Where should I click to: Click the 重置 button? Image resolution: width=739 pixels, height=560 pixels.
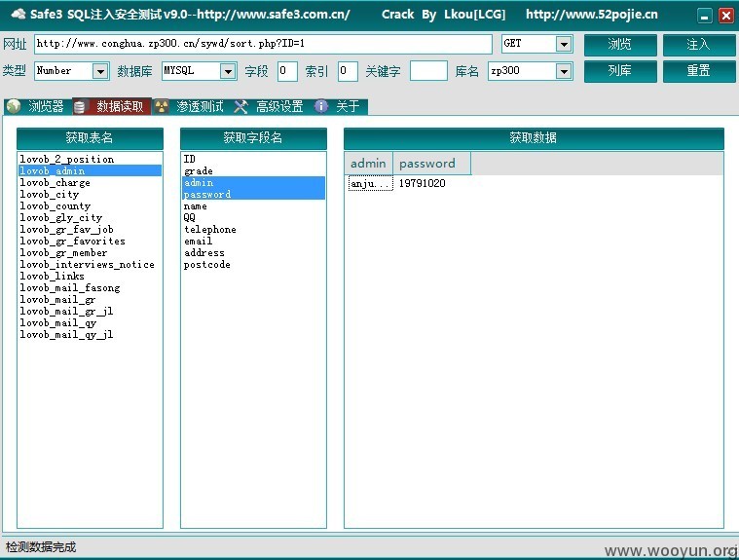698,71
